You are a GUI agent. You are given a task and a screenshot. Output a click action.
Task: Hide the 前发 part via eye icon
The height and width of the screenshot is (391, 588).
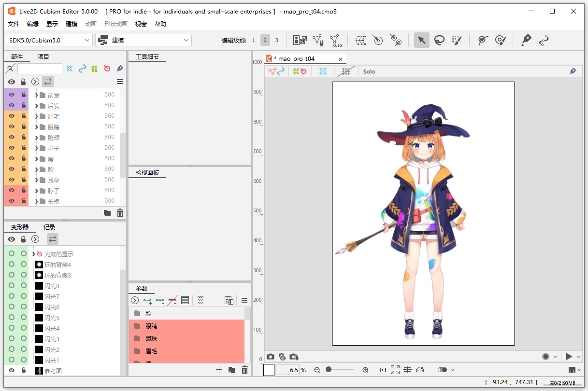(x=12, y=95)
